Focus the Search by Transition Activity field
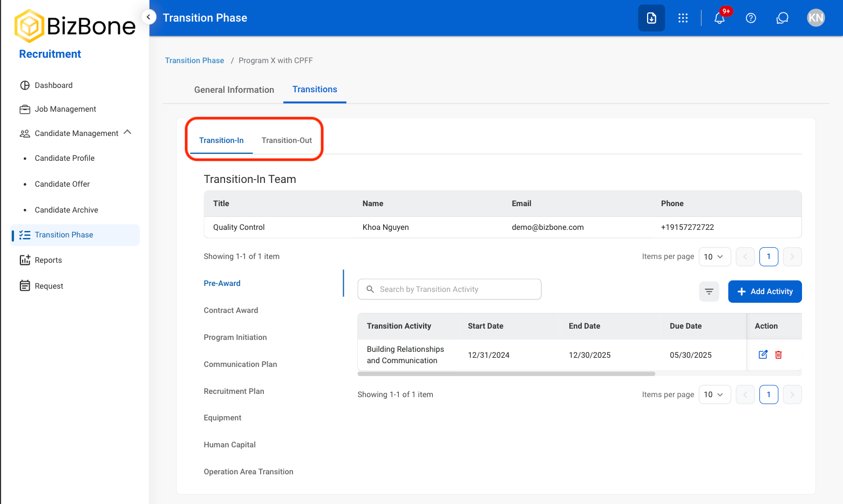The height and width of the screenshot is (504, 843). [x=450, y=289]
